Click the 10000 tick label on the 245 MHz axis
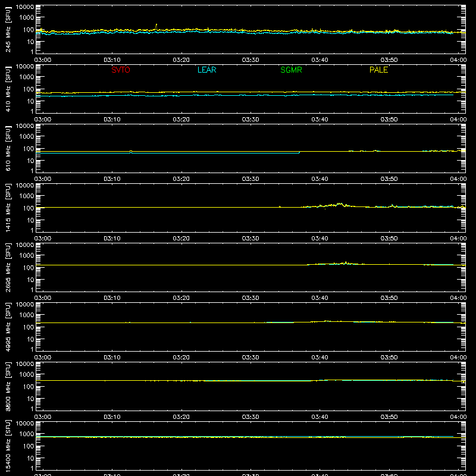 [25, 7]
